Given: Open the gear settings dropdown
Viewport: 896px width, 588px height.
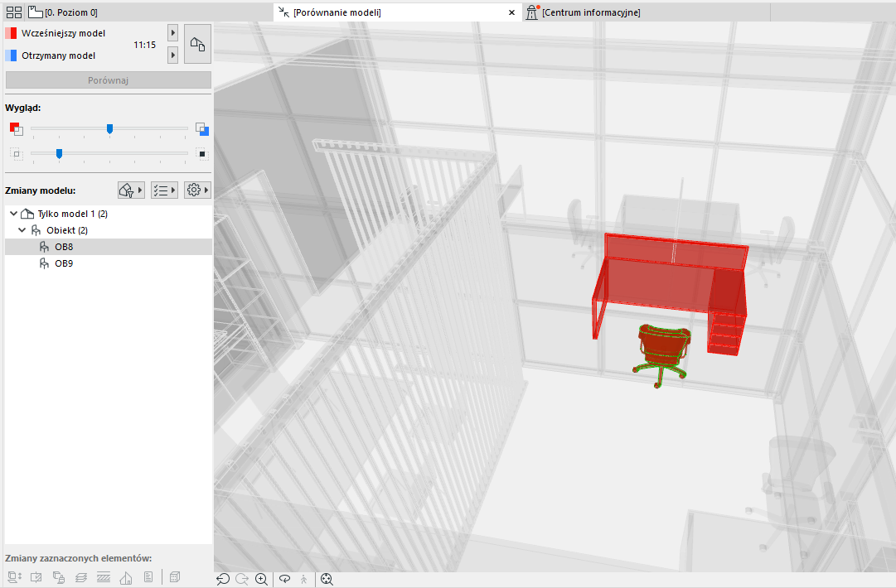Looking at the screenshot, I should 198,190.
